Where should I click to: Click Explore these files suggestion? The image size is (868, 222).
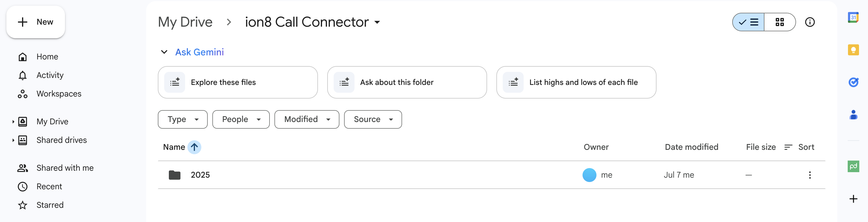tap(238, 82)
